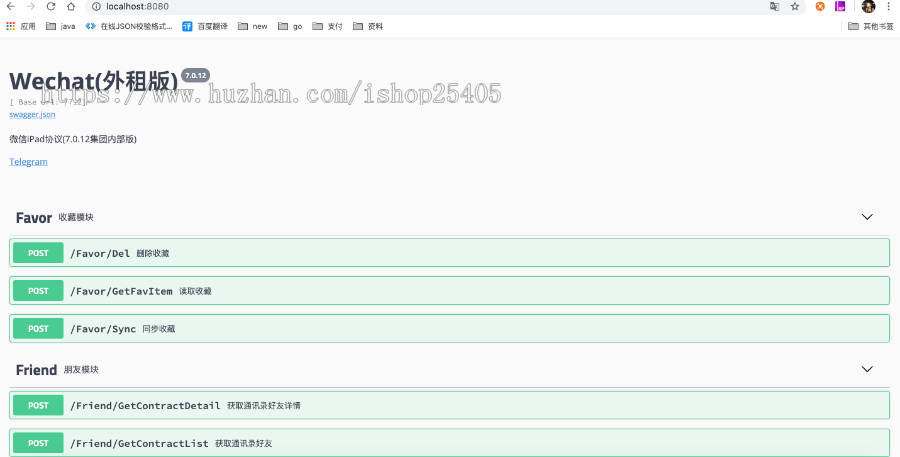Expand the /Friend/GetContractDetail endpoint path

tap(145, 405)
